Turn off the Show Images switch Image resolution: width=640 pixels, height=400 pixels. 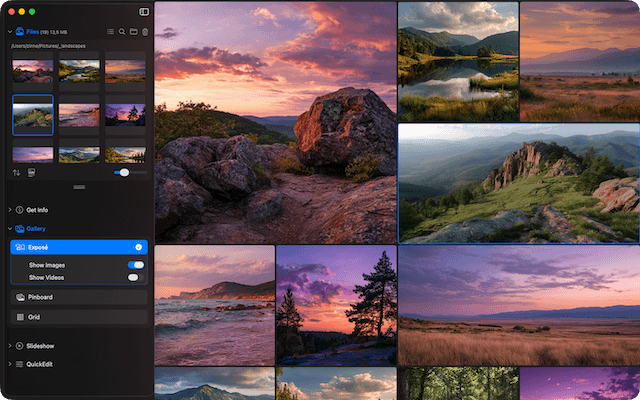[135, 265]
